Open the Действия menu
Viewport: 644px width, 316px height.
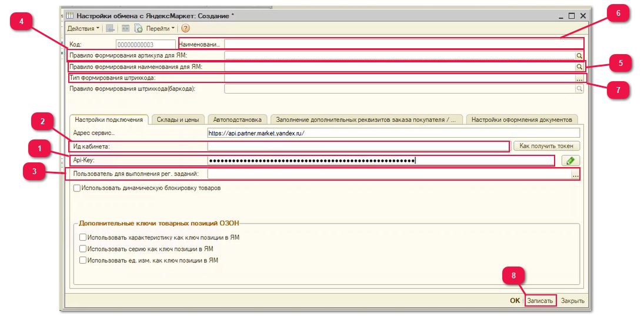coord(83,28)
